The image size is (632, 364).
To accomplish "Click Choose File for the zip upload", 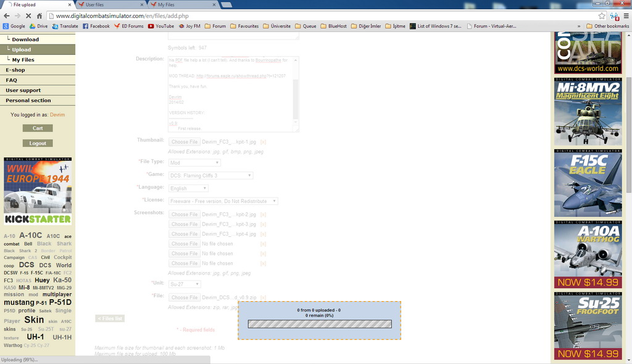I will click(184, 297).
